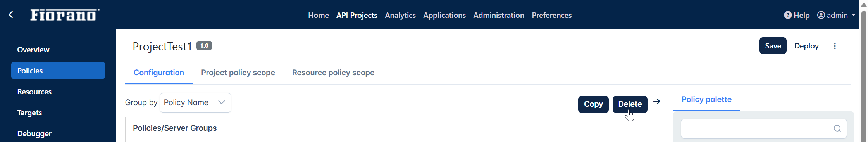Viewport: 868px width, 142px height.
Task: Click the search magnifier in Policy palette
Action: pyautogui.click(x=837, y=128)
